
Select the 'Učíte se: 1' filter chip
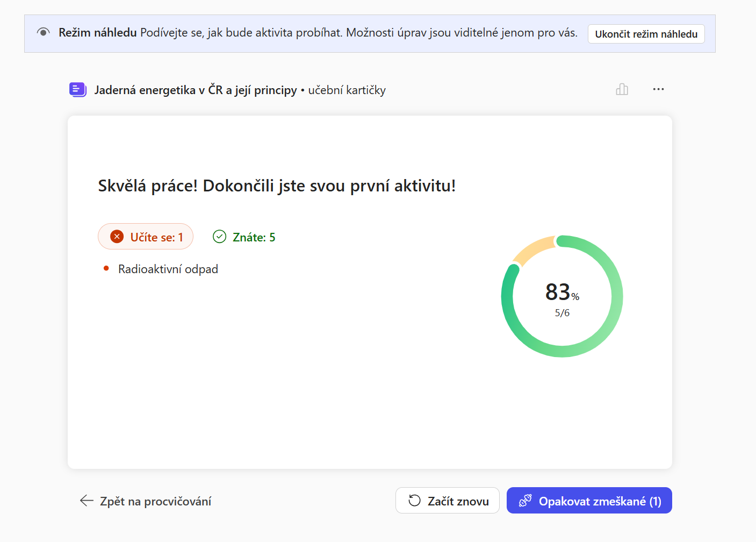pyautogui.click(x=146, y=237)
